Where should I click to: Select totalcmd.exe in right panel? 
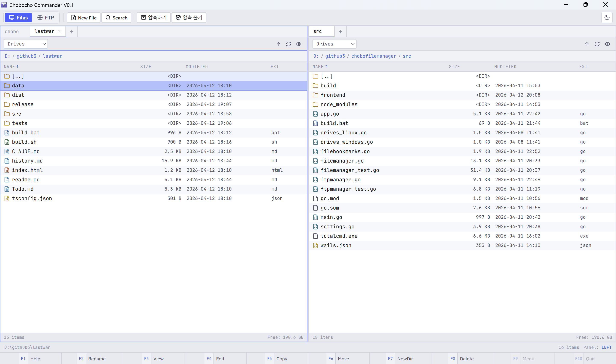click(x=339, y=236)
